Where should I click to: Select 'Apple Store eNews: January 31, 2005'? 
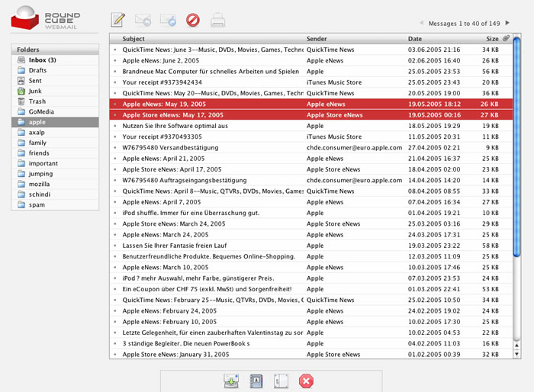(x=311, y=355)
